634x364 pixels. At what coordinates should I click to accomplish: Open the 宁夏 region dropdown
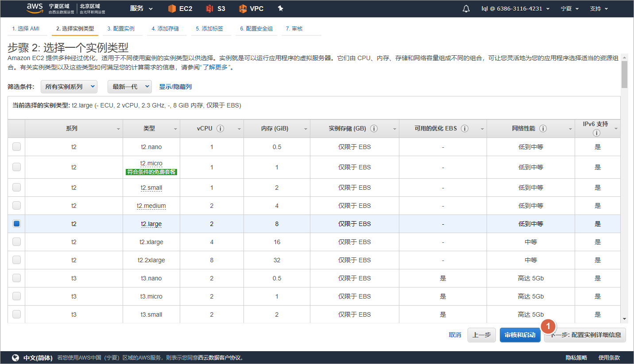click(x=569, y=8)
